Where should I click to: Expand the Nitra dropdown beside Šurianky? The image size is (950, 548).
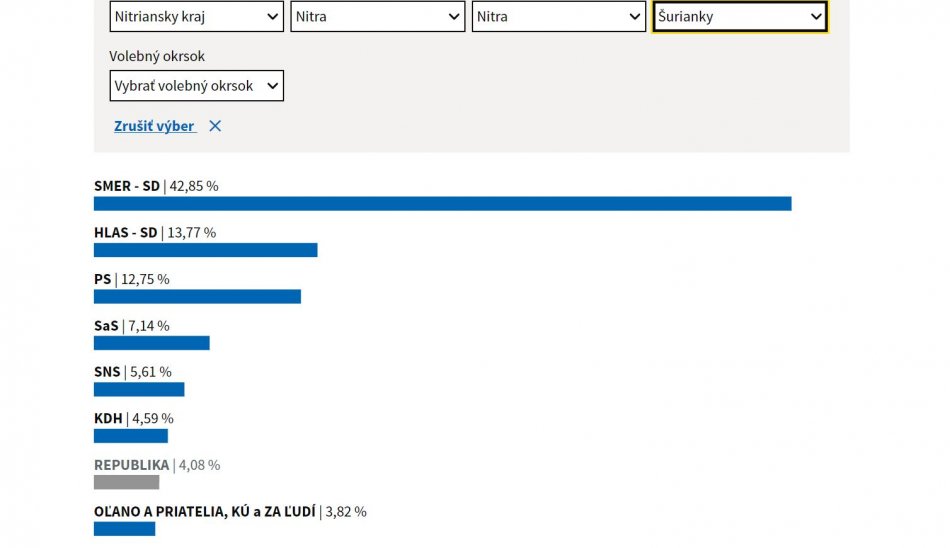tap(559, 17)
